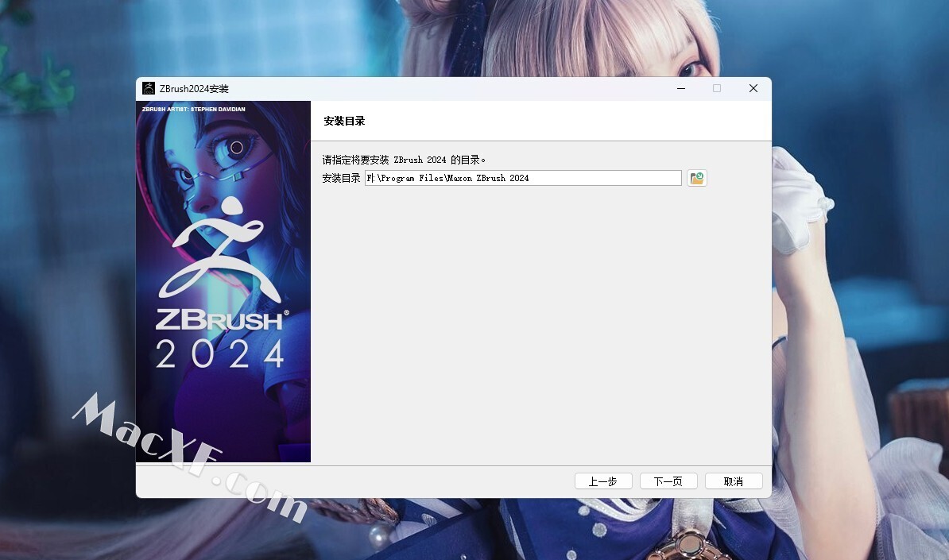Proceed with the 下一页 button

pyautogui.click(x=668, y=481)
